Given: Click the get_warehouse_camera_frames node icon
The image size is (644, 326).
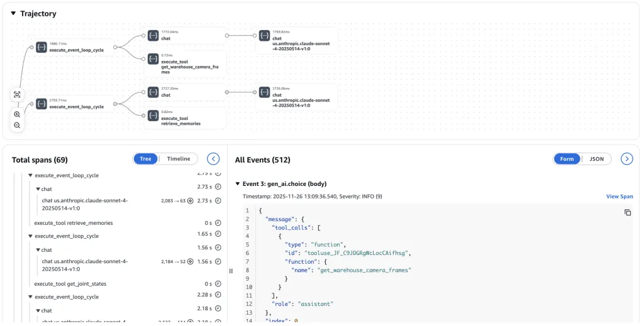Looking at the screenshot, I should tap(153, 59).
